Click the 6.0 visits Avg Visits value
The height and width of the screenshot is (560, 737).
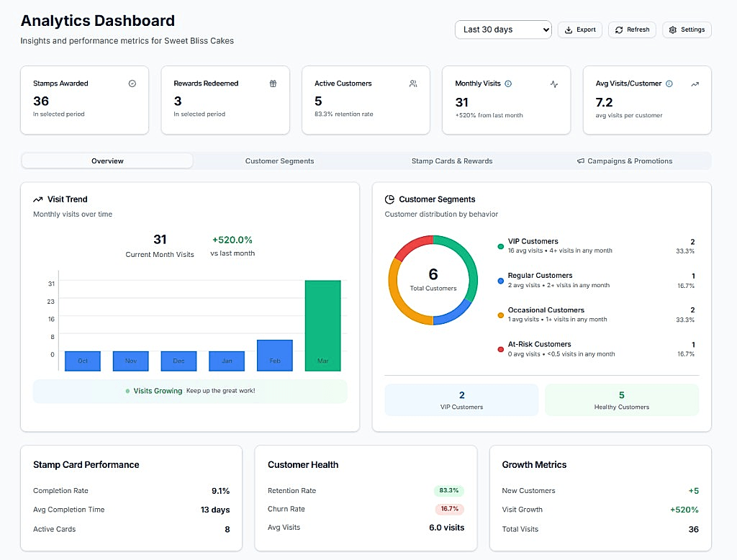click(x=446, y=528)
